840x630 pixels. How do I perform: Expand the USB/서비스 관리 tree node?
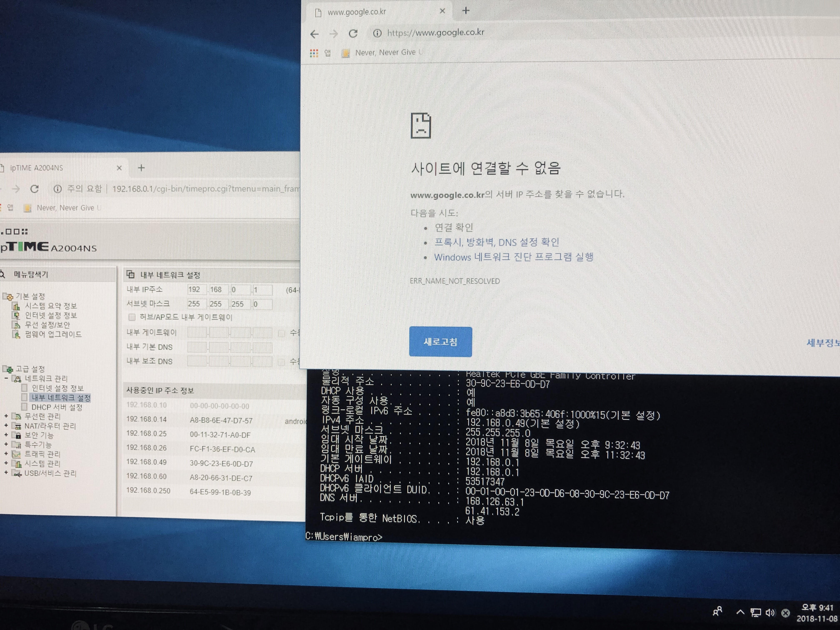coord(6,473)
